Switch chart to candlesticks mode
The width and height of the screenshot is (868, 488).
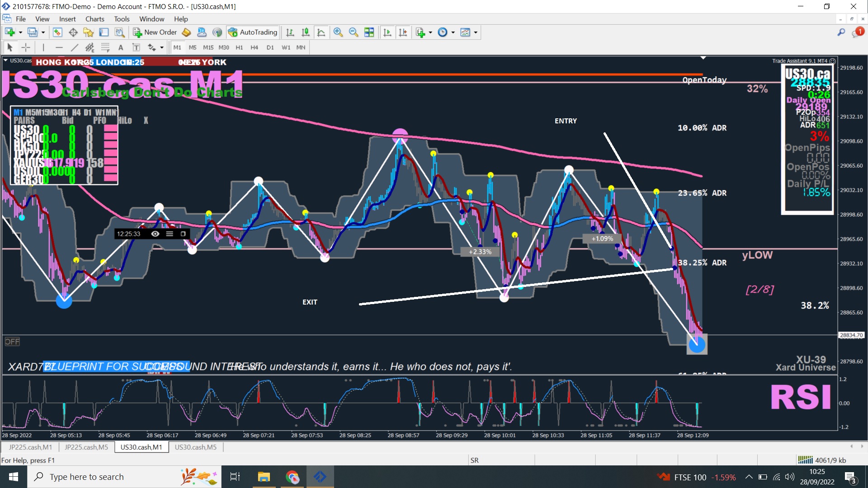point(306,32)
